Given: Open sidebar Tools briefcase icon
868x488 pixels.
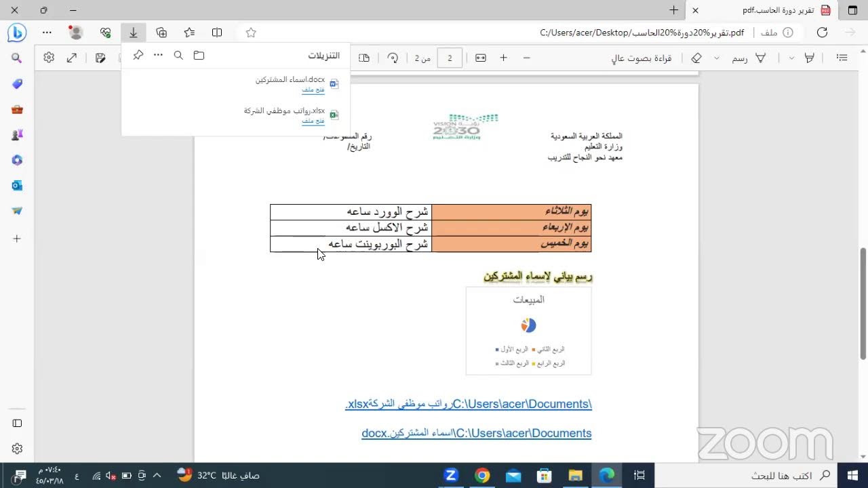Looking at the screenshot, I should pyautogui.click(x=17, y=109).
